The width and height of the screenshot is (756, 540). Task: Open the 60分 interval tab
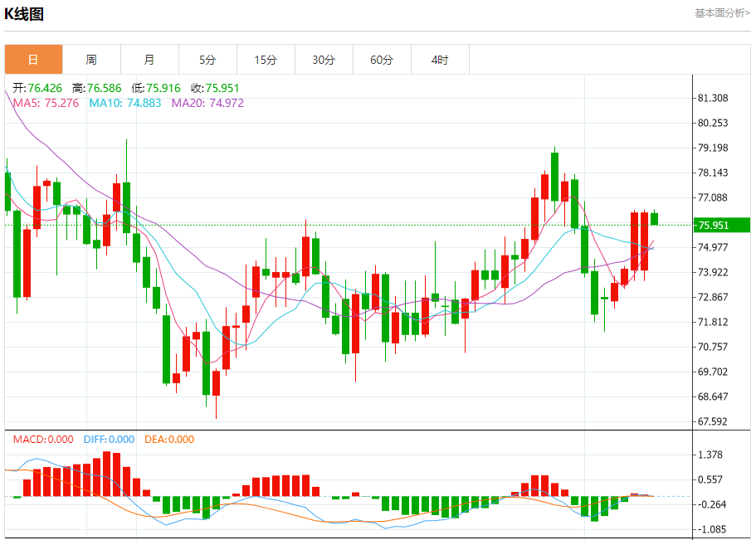pos(382,59)
